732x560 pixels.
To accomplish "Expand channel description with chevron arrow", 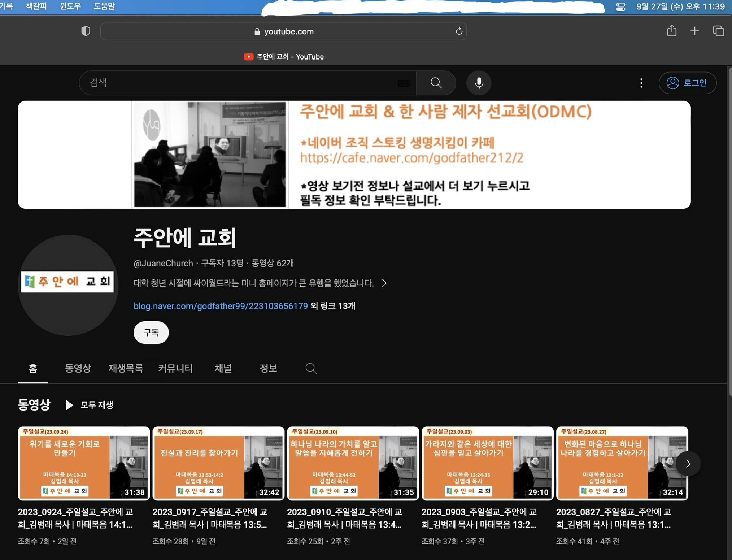I will (384, 283).
